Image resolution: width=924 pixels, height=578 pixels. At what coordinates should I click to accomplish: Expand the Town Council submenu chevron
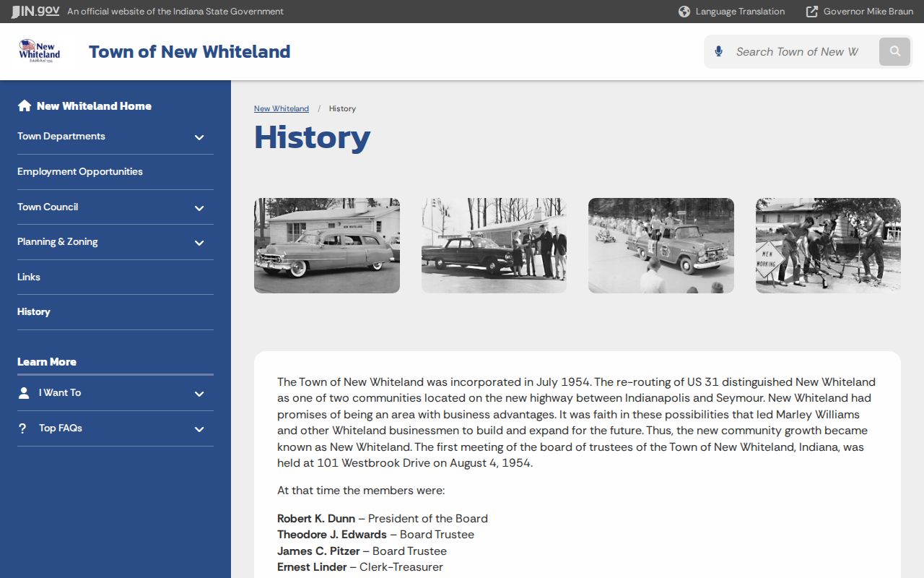tap(199, 208)
